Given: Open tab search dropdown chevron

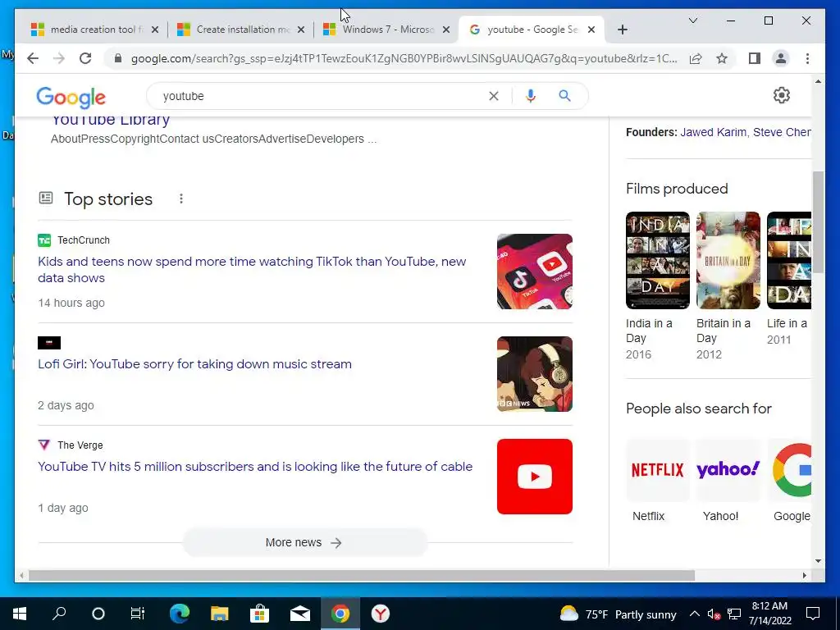Looking at the screenshot, I should click(692, 21).
